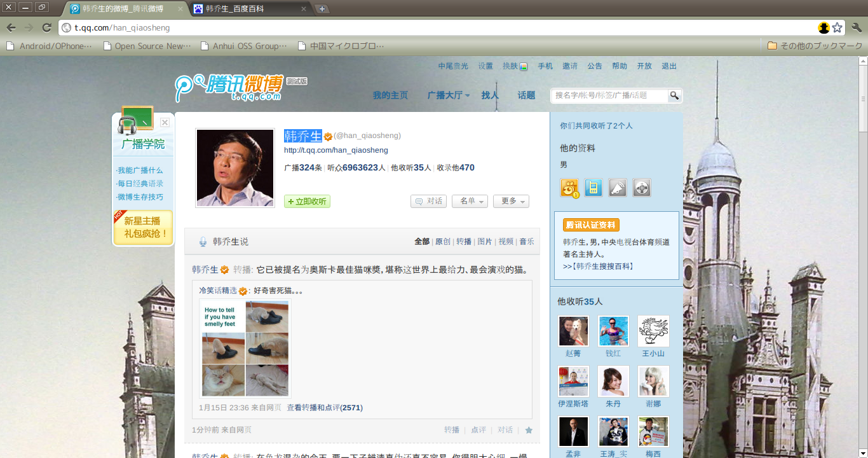Close the 广播学院 sidebar widget
This screenshot has width=868, height=458.
[165, 122]
